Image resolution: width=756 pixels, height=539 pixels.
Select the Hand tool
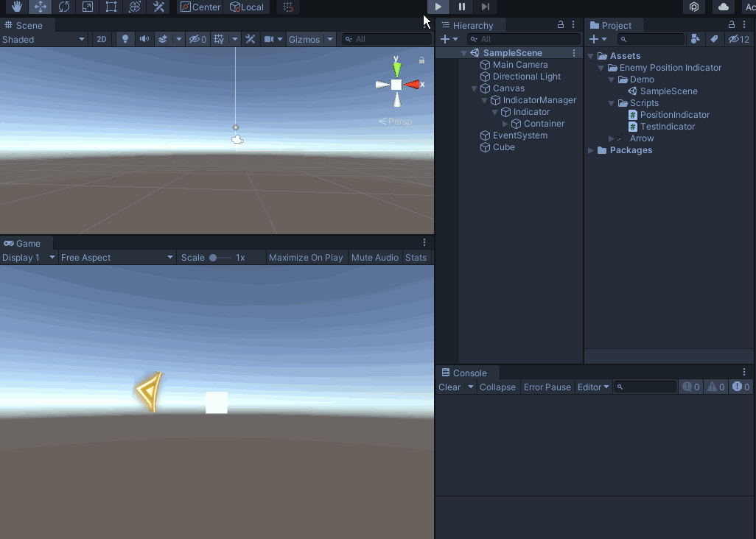[x=17, y=7]
